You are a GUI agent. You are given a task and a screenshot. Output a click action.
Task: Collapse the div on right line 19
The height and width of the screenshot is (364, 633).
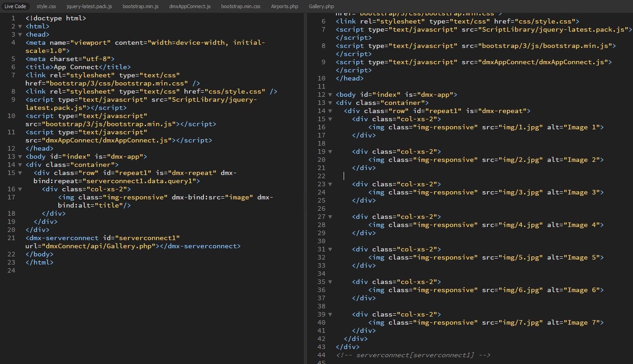click(330, 152)
